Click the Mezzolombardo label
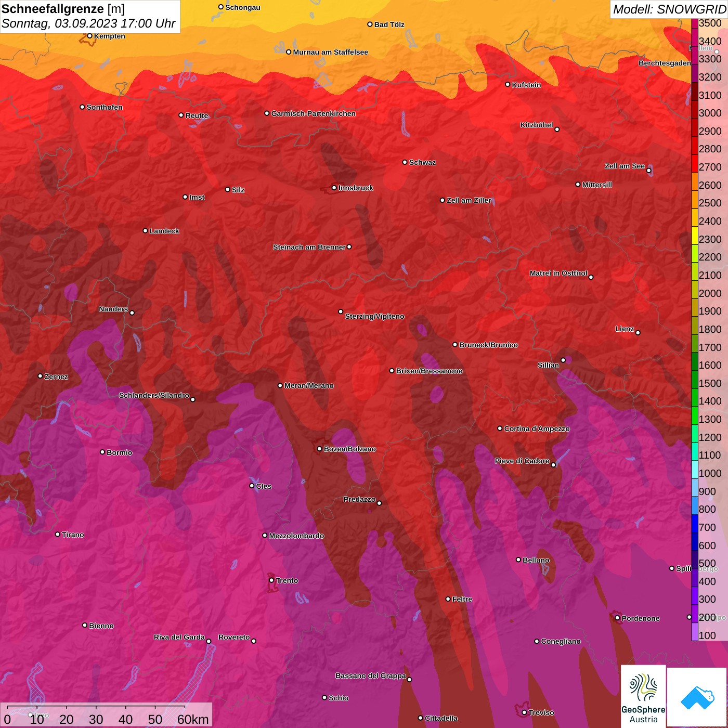This screenshot has height=728, width=728. coord(296,536)
